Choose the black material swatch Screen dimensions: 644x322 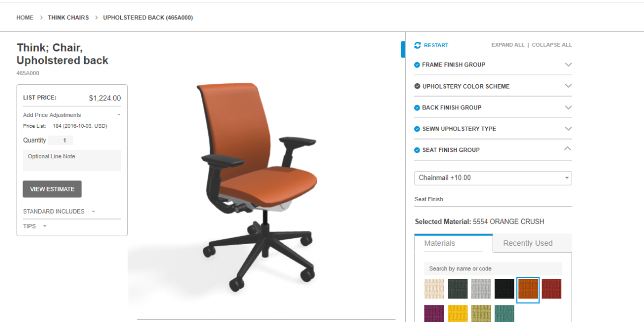504,289
